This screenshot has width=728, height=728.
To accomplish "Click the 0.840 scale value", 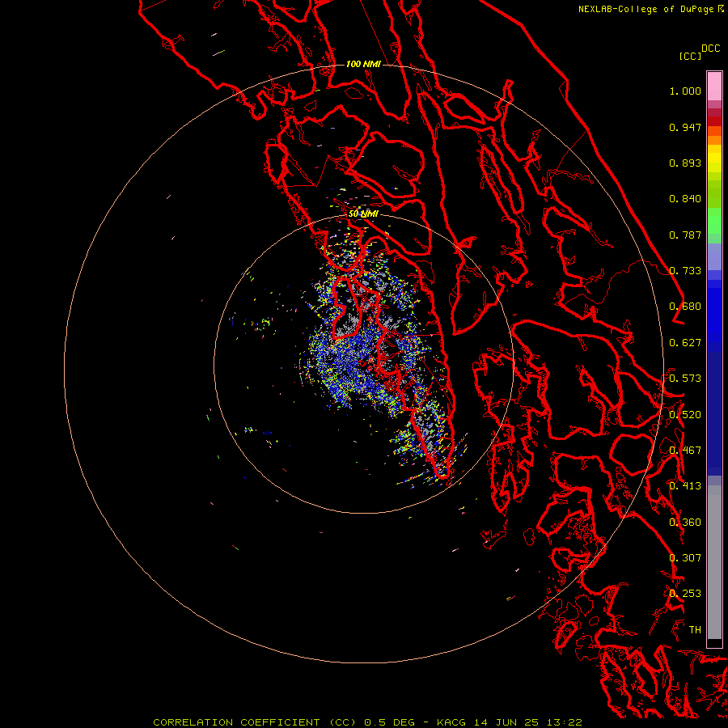I will tap(685, 199).
